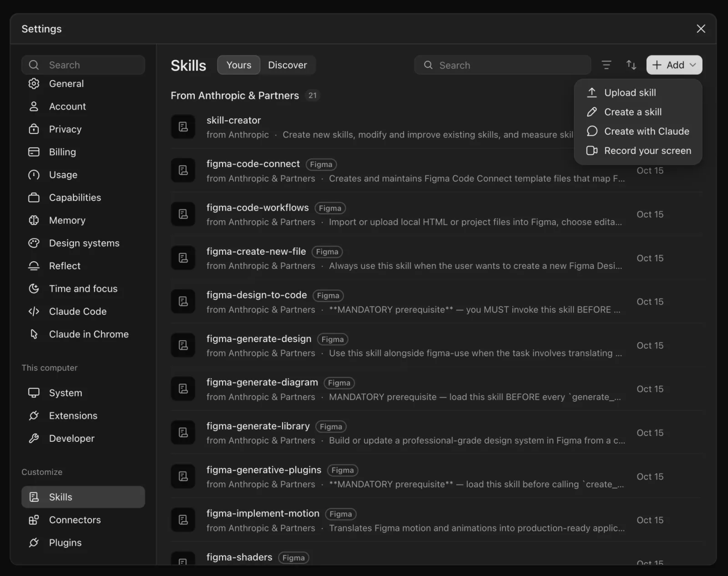Screen dimensions: 728x576
Task: Open the figma-generate-library skill
Action: [x=436, y=433]
